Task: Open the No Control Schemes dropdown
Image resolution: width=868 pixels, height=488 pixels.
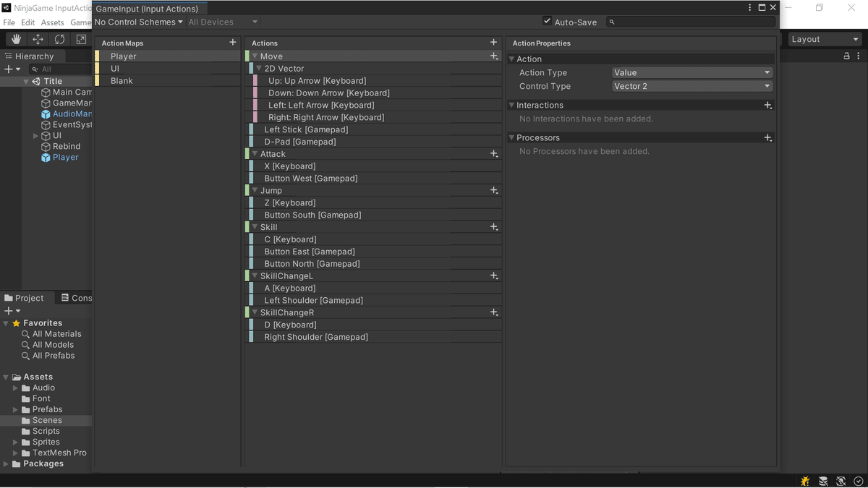Action: tap(139, 22)
